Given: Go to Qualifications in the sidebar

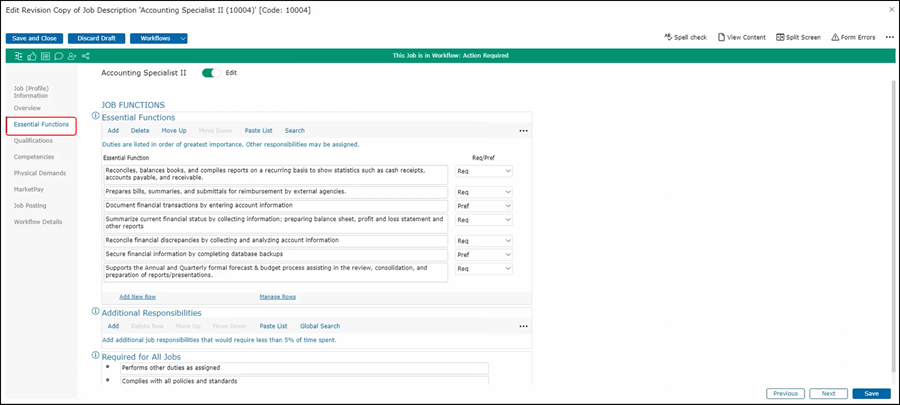Looking at the screenshot, I should point(33,141).
